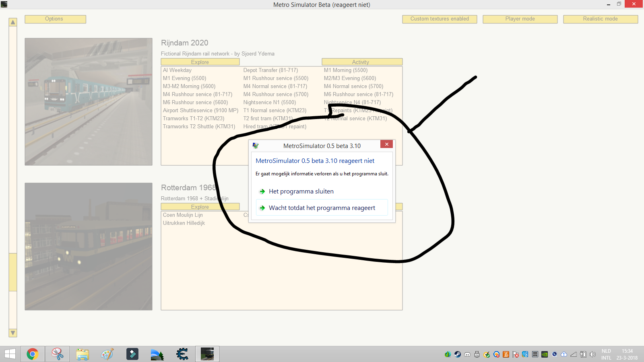This screenshot has height=362, width=644.
Task: Click the Safely Remove Hardware USB tray icon
Action: click(477, 354)
